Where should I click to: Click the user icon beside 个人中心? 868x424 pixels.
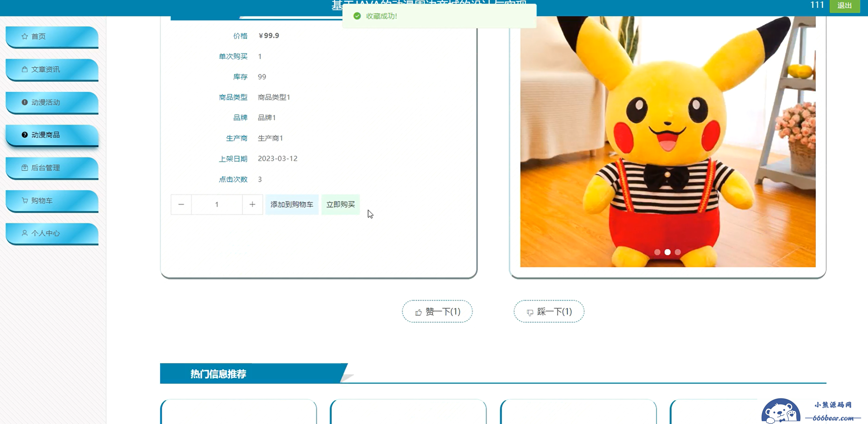point(24,233)
